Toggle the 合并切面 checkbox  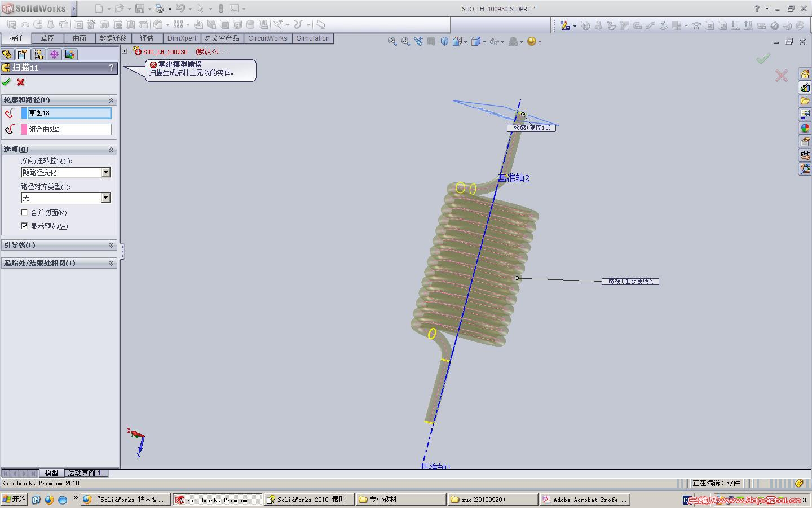coord(24,212)
